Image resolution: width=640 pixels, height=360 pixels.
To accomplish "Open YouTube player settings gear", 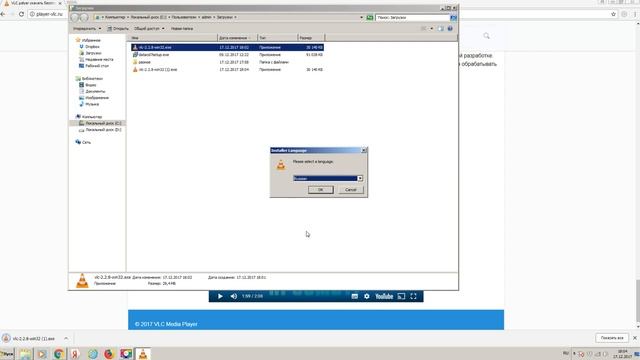I will 367,296.
